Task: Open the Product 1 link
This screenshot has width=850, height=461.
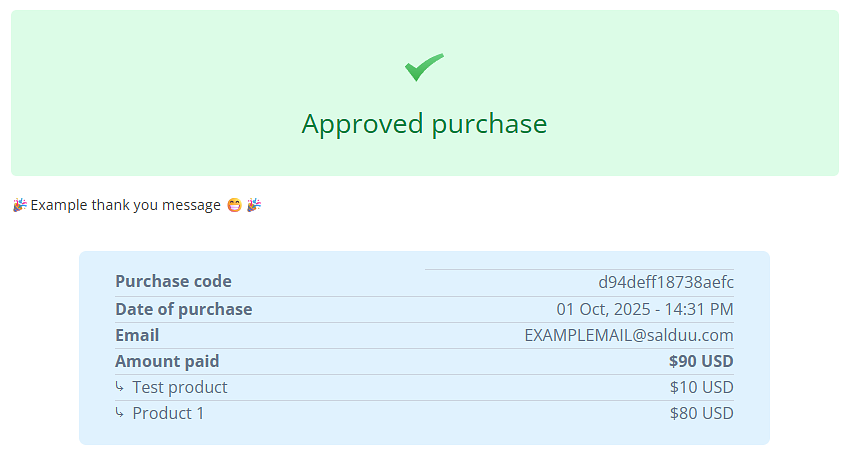Action: coord(168,413)
